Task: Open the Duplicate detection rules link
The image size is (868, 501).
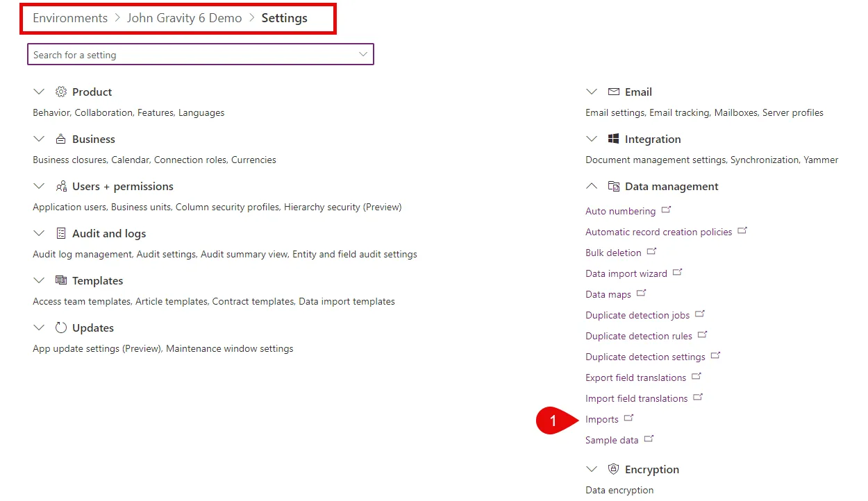Action: [x=639, y=336]
